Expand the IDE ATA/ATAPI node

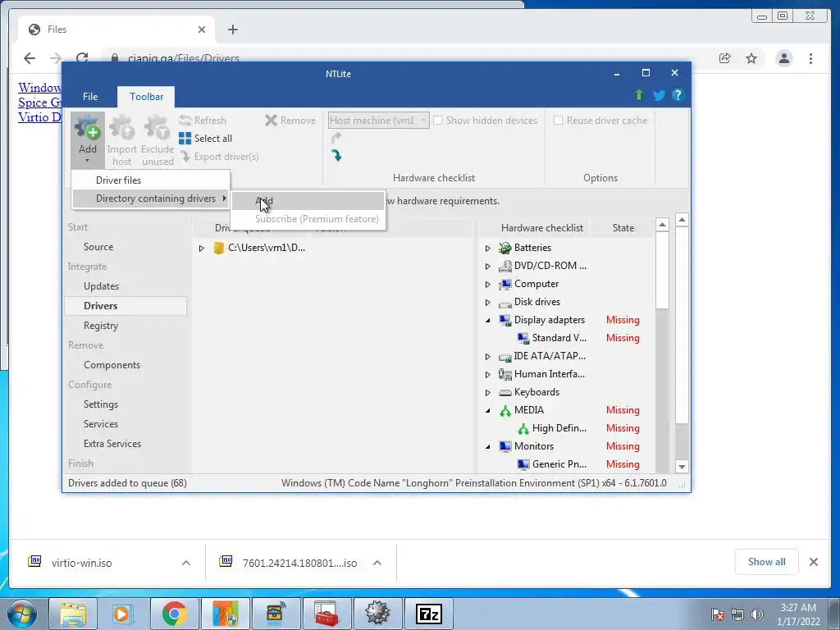487,356
